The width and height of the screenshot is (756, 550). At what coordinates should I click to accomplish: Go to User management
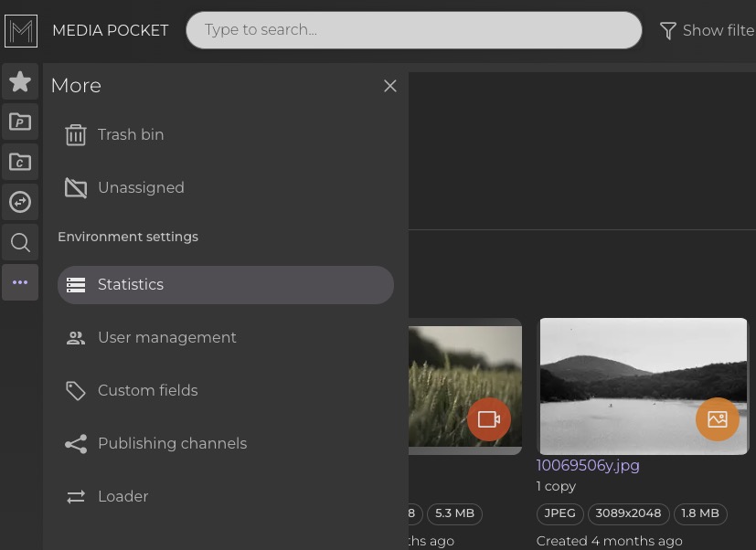[x=166, y=337]
